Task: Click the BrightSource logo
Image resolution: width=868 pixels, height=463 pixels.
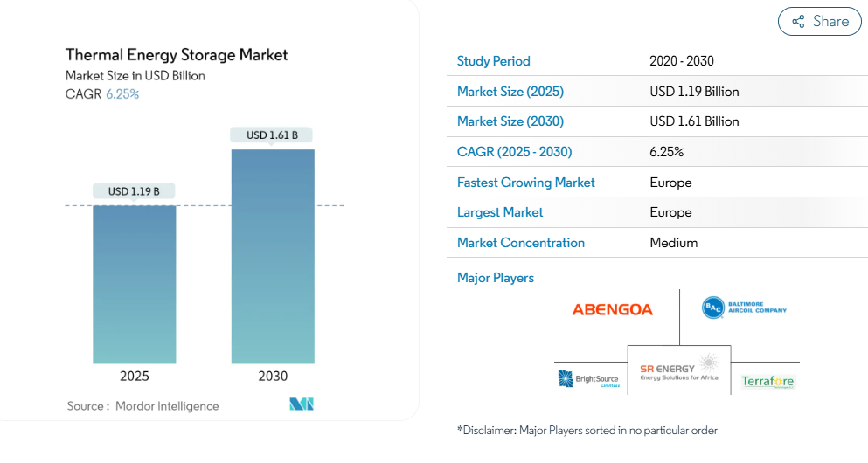Action: tap(588, 379)
